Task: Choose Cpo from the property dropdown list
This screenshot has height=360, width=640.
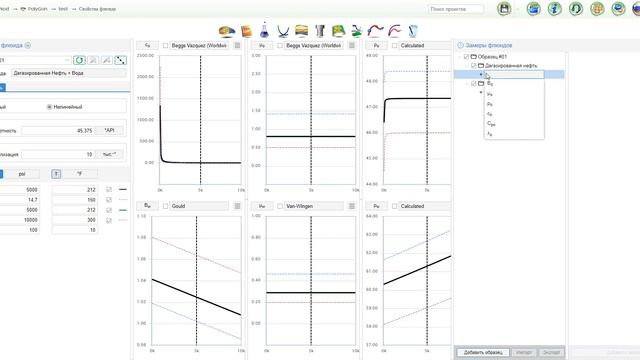Action: point(491,124)
